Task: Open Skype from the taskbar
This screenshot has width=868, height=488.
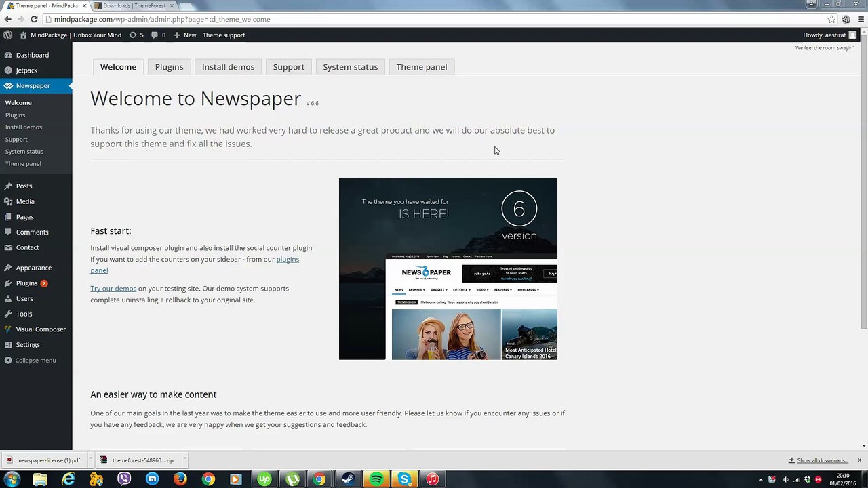Action: 404,479
